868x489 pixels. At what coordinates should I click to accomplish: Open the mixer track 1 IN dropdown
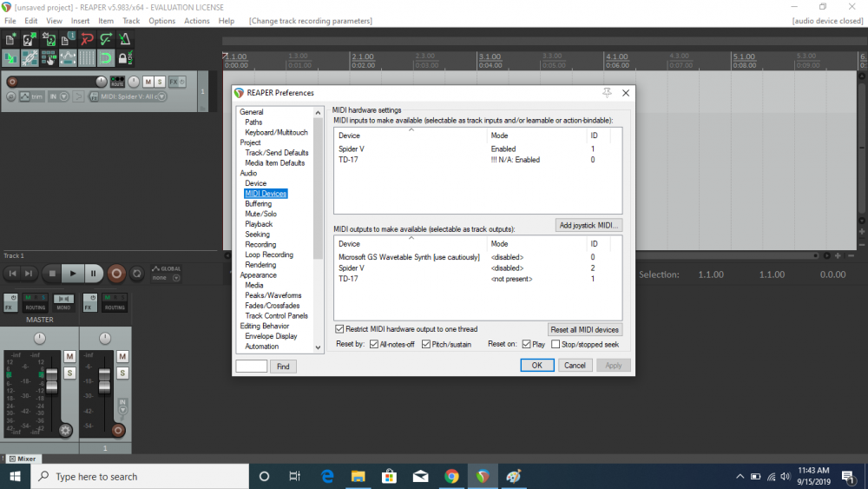122,406
